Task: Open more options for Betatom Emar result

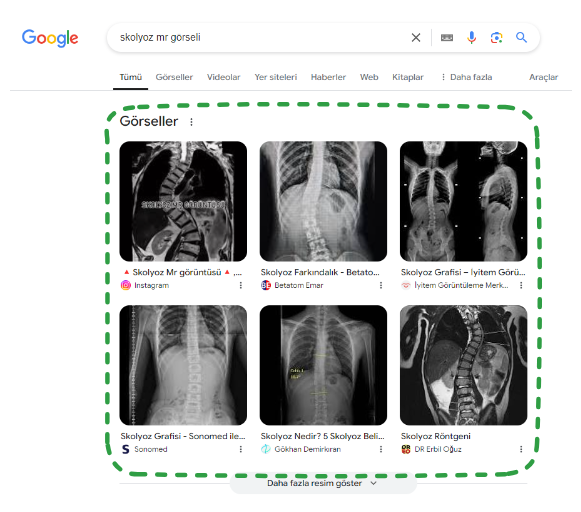Action: coord(381,285)
